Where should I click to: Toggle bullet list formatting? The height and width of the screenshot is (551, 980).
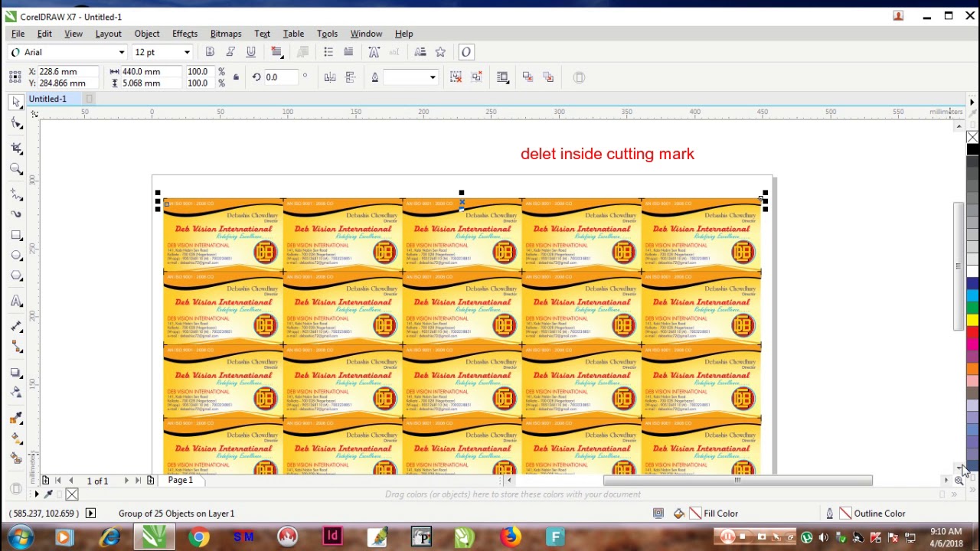328,52
